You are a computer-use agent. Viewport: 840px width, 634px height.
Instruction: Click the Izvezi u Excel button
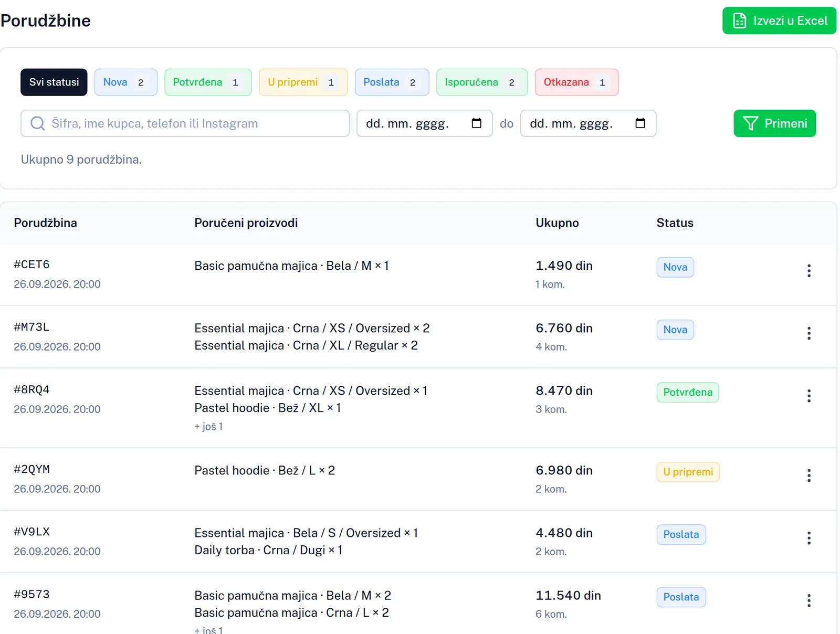[779, 20]
